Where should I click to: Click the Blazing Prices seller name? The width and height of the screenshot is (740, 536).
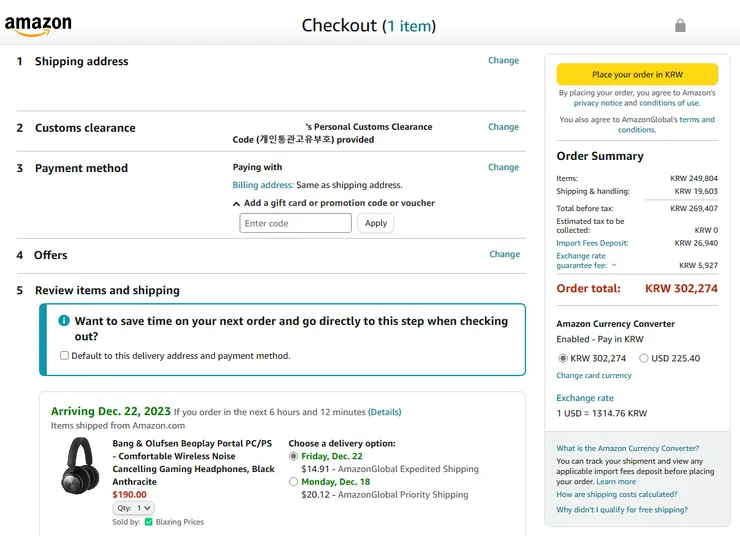[180, 522]
